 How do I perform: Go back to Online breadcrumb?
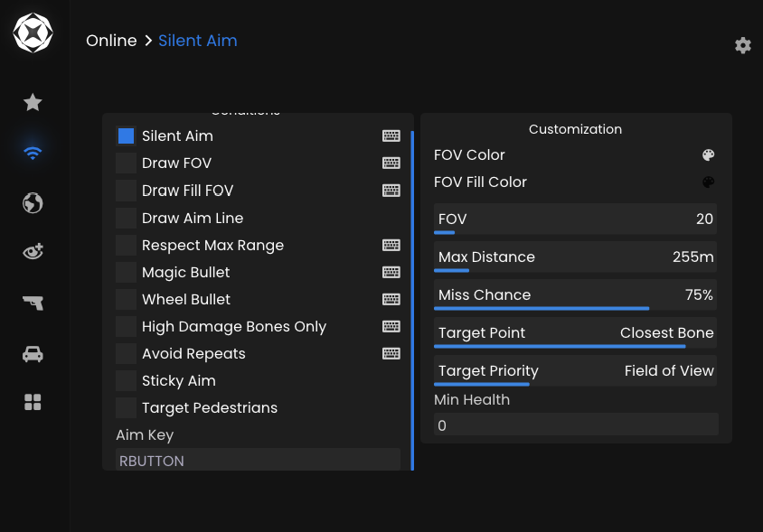tap(111, 41)
